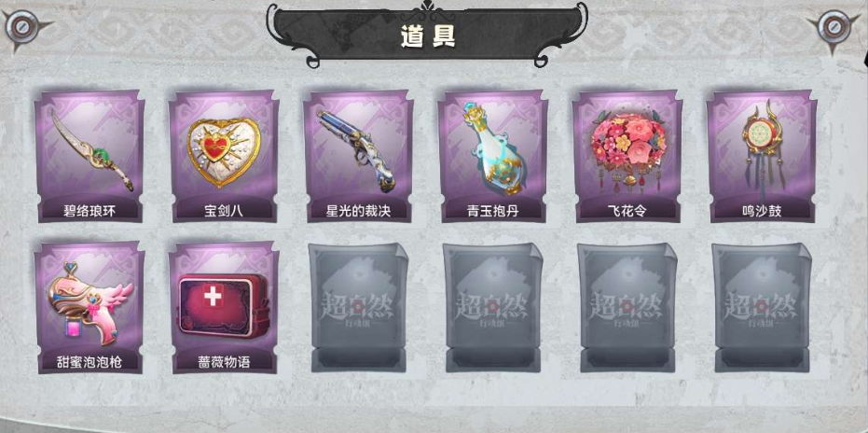Click the third empty gray item slot
The width and height of the screenshot is (868, 433).
(627, 308)
